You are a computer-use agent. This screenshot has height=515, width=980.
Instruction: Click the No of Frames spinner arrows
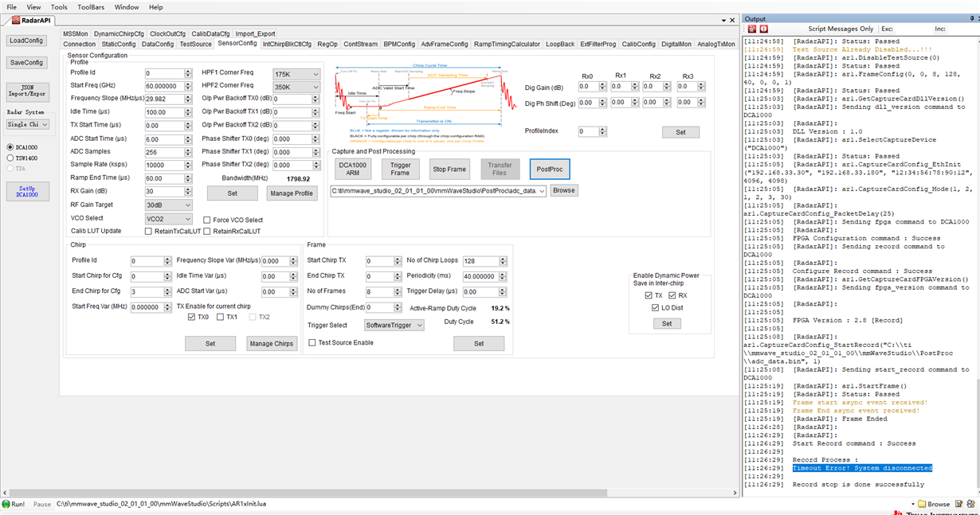396,292
